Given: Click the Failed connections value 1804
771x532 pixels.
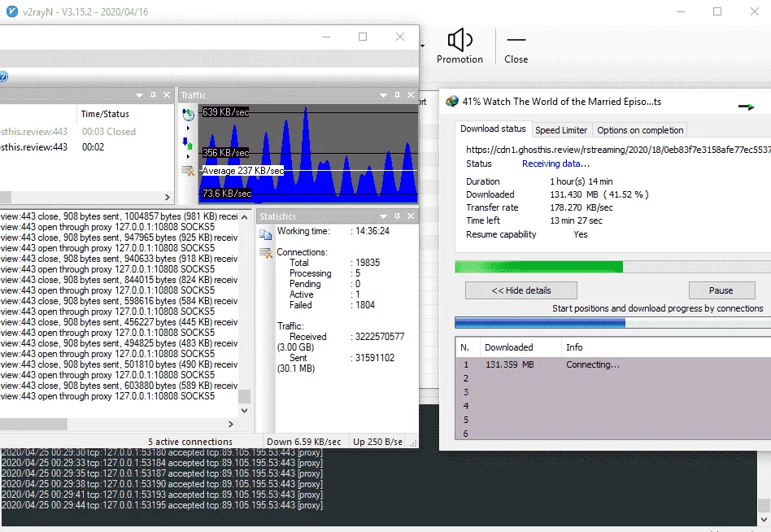Looking at the screenshot, I should click(365, 305).
